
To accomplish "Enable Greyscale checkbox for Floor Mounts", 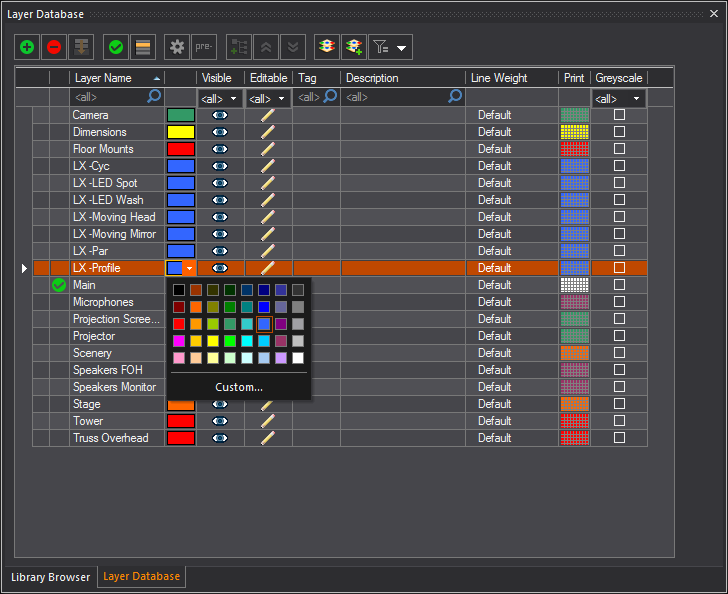I will point(619,149).
